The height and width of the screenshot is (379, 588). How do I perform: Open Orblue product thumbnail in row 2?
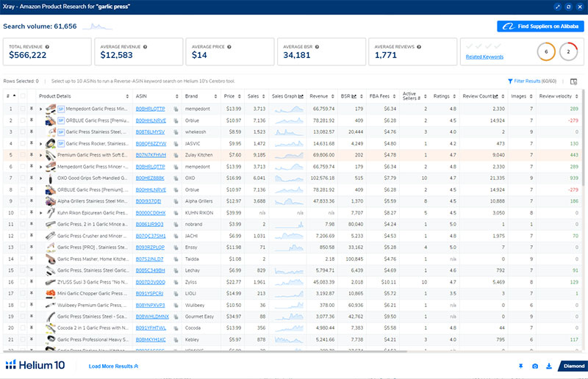(50, 120)
